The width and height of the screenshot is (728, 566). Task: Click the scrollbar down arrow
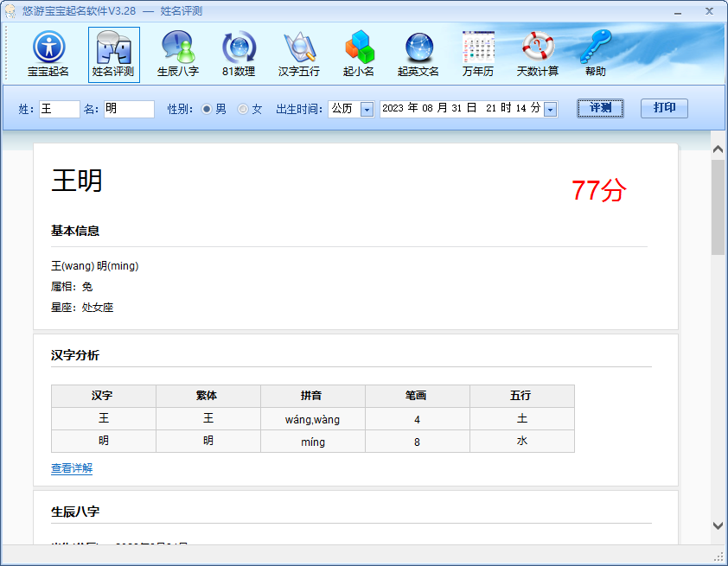tap(718, 525)
